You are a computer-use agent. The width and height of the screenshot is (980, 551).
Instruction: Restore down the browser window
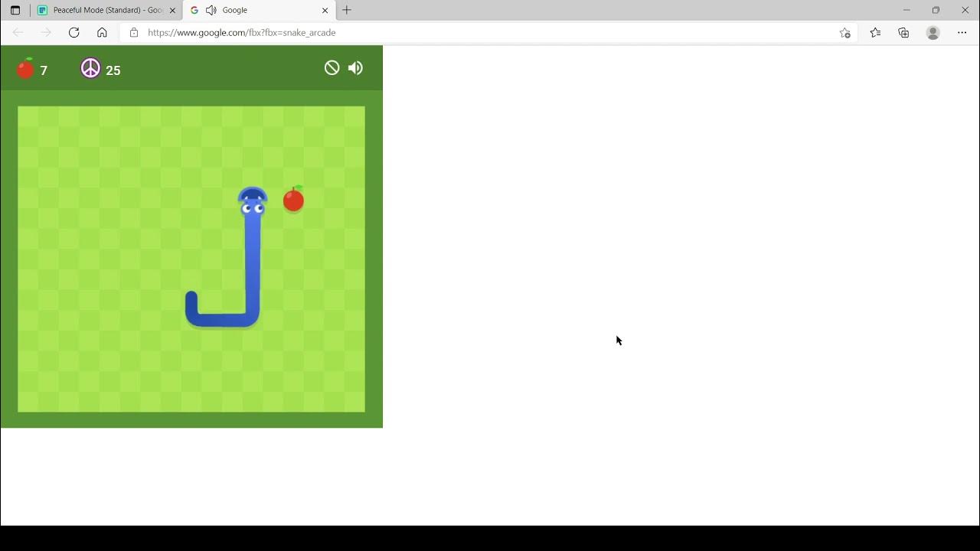936,10
